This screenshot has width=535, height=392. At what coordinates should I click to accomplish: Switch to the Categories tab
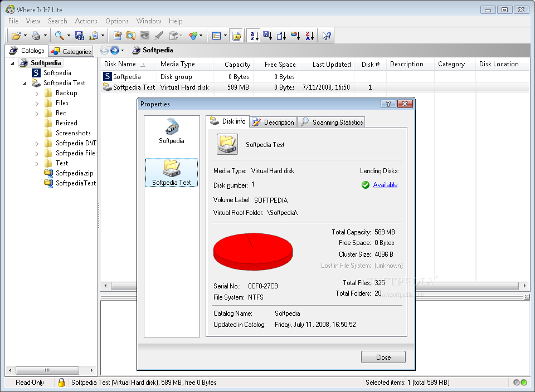click(71, 51)
